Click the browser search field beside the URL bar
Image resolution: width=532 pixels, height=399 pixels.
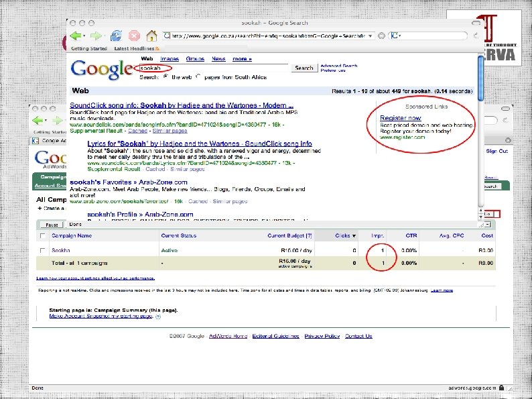pyautogui.click(x=429, y=36)
